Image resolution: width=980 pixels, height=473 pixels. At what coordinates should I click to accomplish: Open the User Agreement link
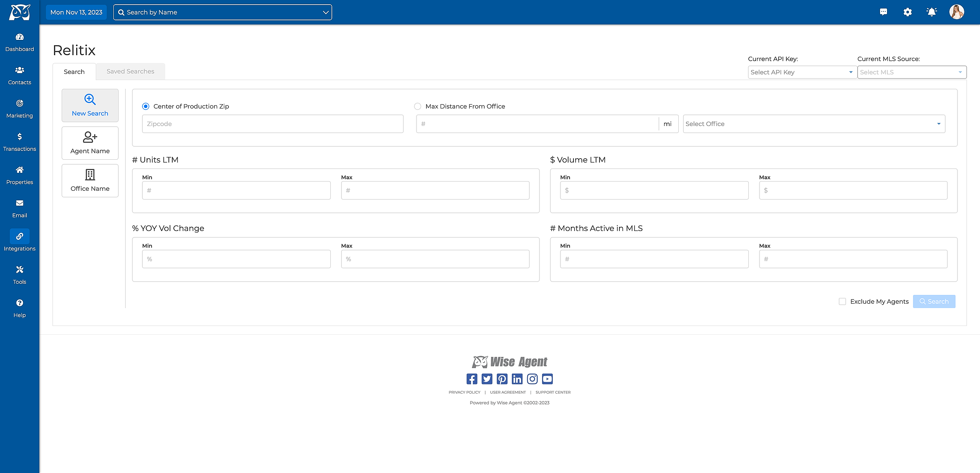pyautogui.click(x=508, y=392)
